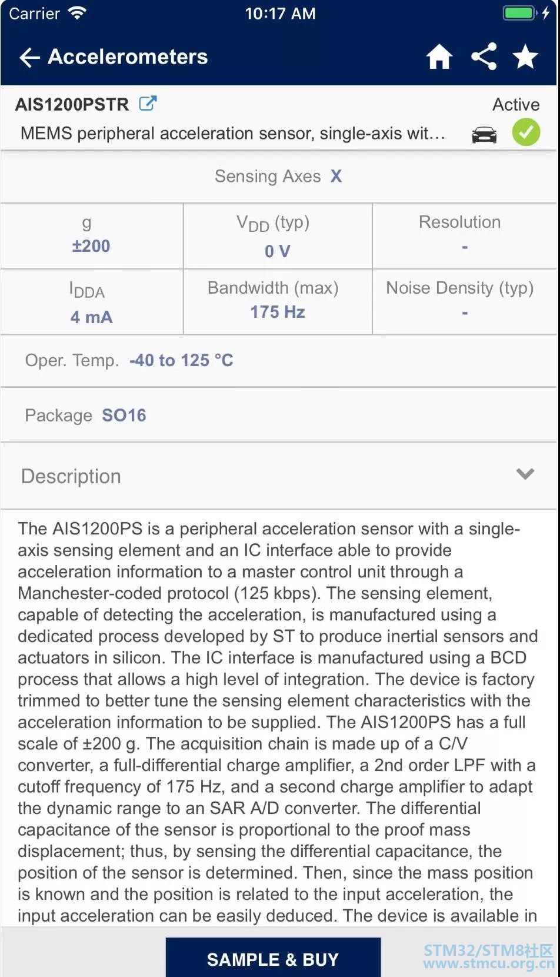Collapse the Description section chevron
This screenshot has height=977, width=560.
pyautogui.click(x=525, y=474)
